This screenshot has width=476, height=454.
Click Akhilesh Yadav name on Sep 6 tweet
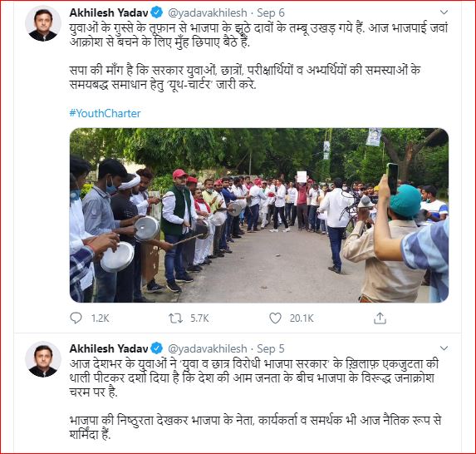(x=109, y=12)
